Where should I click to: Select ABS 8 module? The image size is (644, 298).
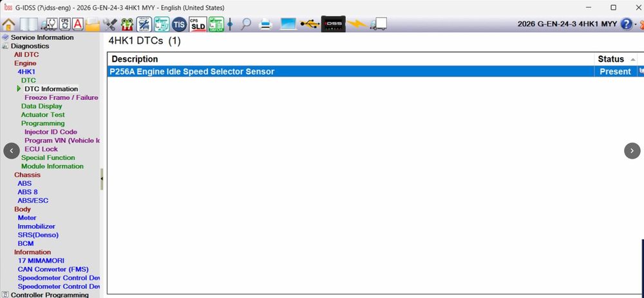(28, 192)
